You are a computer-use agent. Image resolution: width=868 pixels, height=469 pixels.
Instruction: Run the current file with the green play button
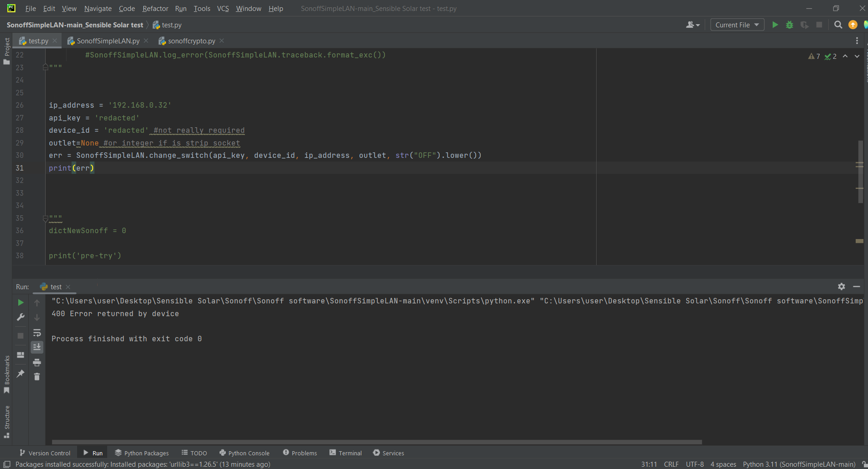(775, 25)
